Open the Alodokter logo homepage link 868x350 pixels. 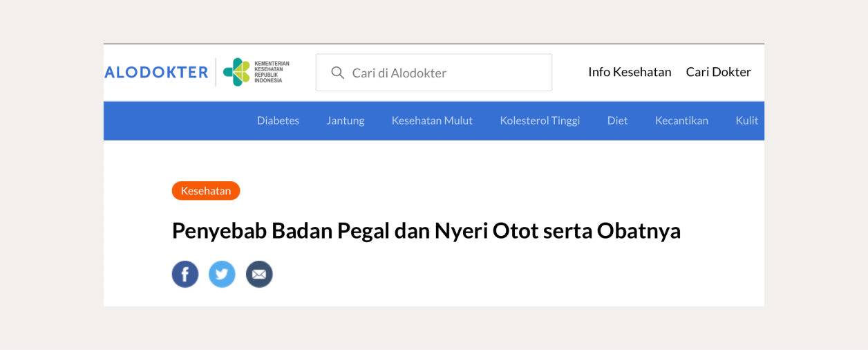(x=156, y=72)
